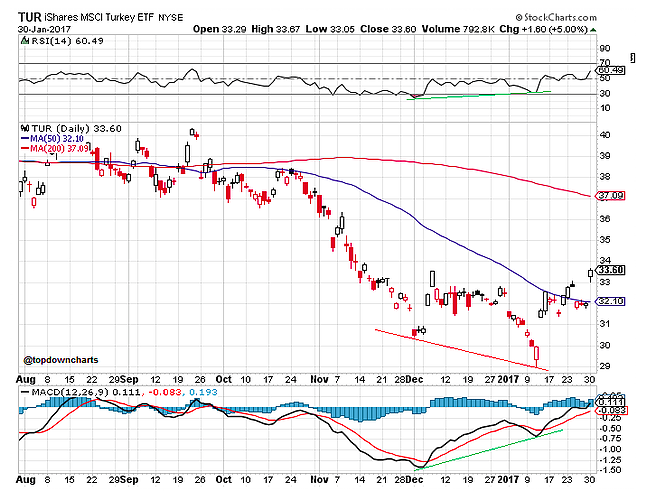Click the 60.49 RSI value tag on axis

pyautogui.click(x=612, y=70)
